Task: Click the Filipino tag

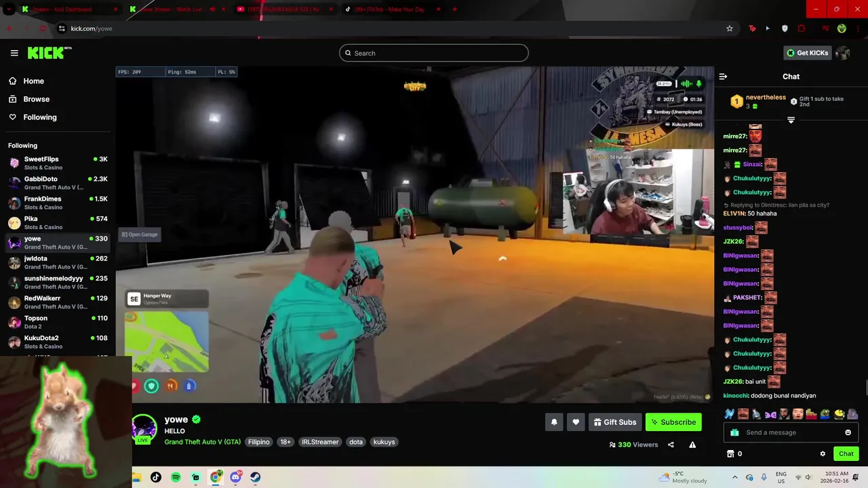Action: (x=258, y=442)
